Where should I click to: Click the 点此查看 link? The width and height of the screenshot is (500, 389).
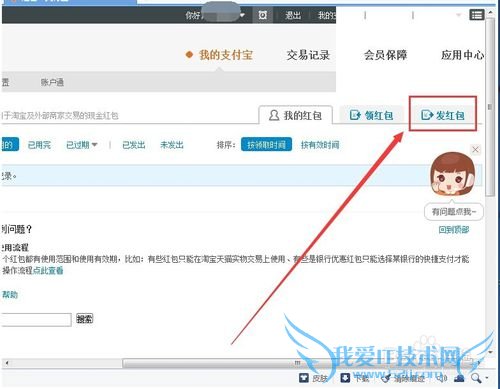point(48,270)
